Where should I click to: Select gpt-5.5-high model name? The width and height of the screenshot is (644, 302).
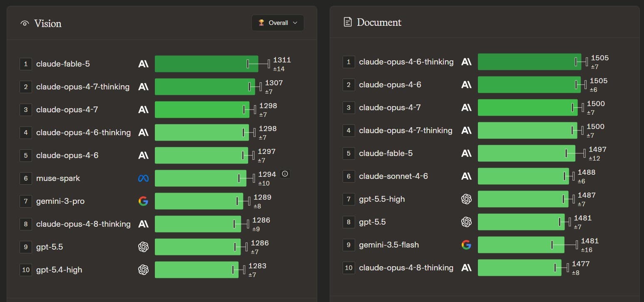tap(382, 199)
